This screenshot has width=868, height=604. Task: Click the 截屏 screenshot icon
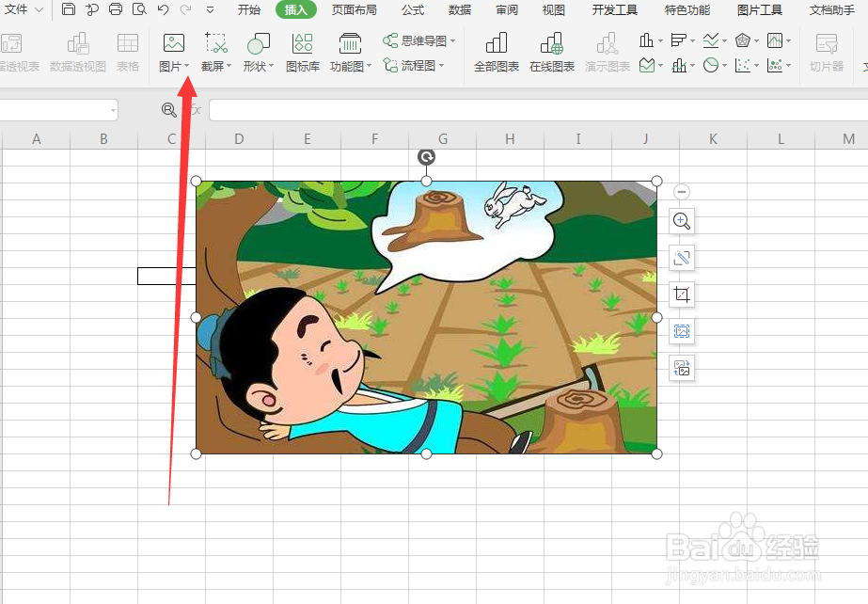coord(216,43)
